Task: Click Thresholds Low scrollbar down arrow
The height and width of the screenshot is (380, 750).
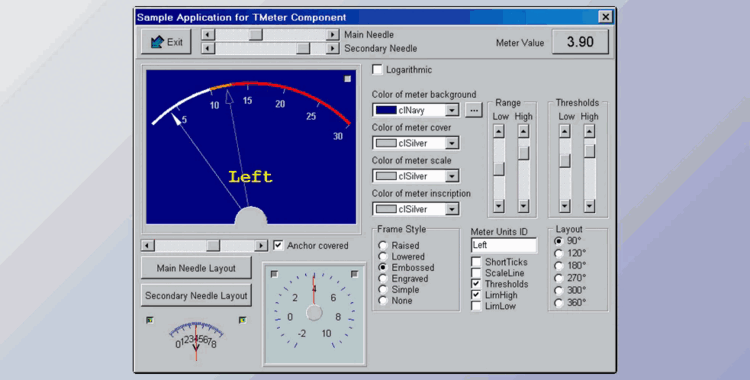Action: point(565,206)
